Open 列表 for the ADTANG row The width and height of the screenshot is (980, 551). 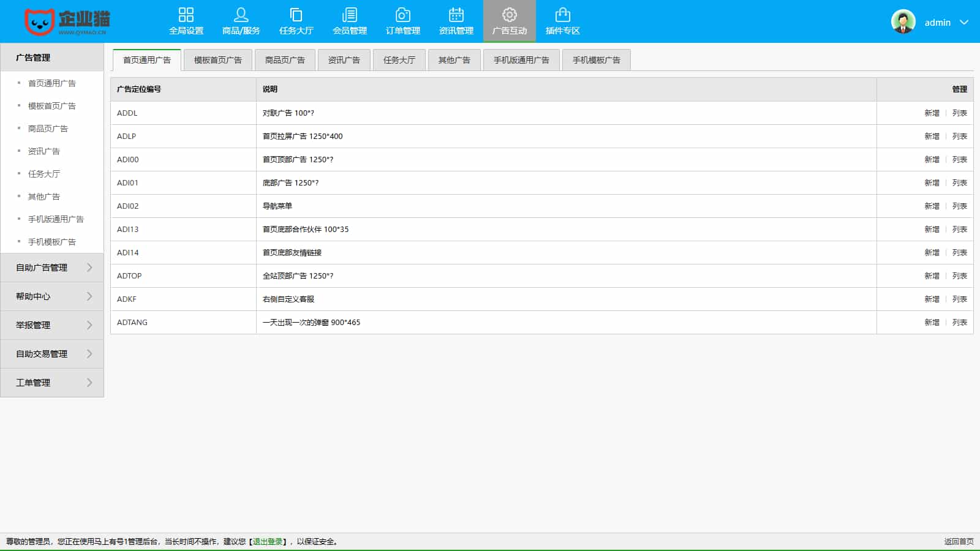[x=959, y=323]
